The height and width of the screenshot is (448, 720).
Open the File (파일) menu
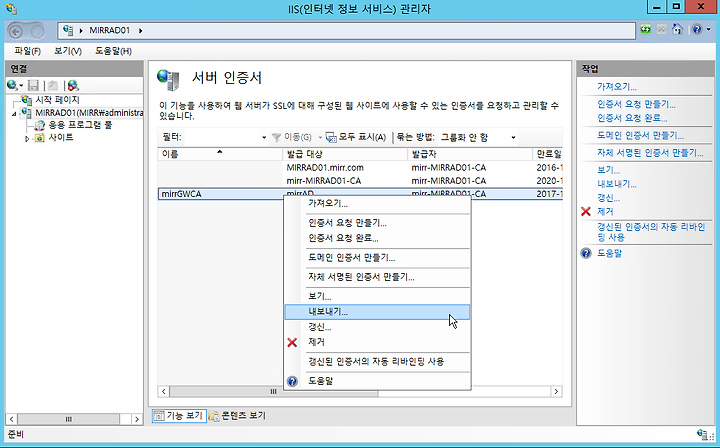point(27,51)
